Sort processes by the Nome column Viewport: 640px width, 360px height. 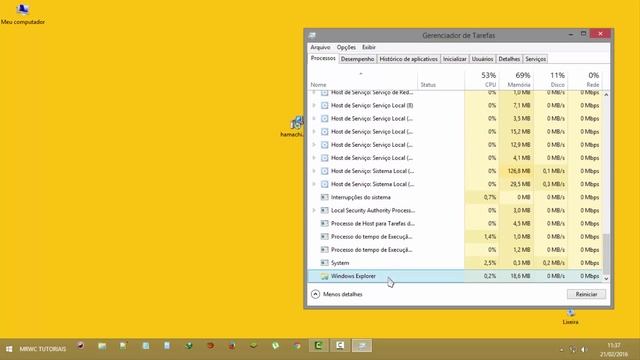tap(362, 80)
